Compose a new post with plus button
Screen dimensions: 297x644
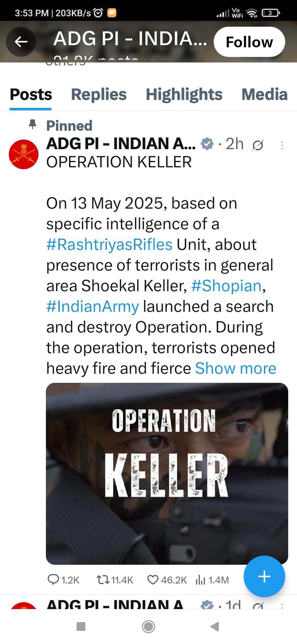264,576
